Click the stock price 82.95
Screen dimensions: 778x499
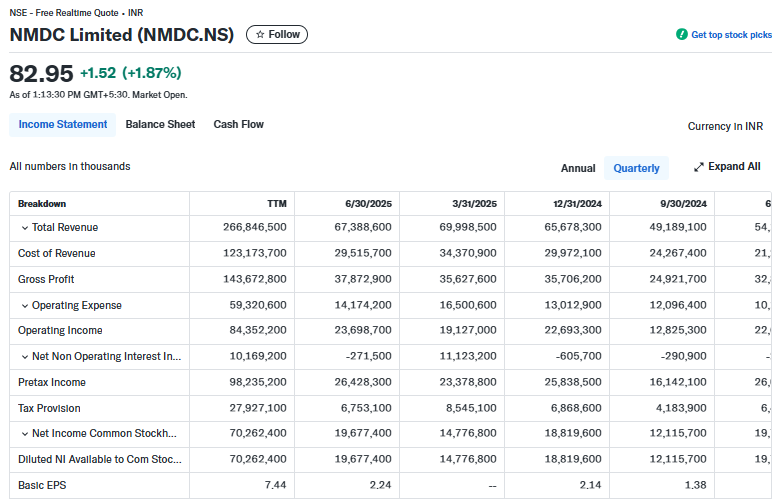pos(41,74)
